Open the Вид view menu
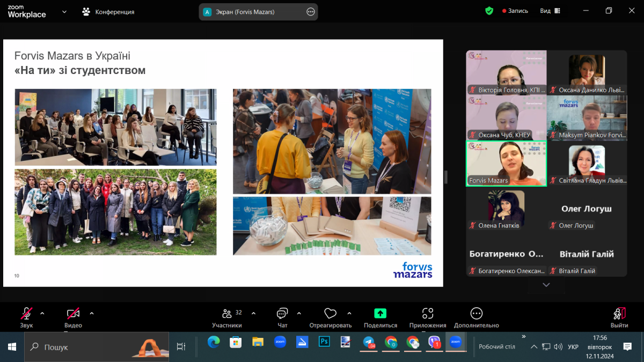Image resolution: width=644 pixels, height=362 pixels. (x=550, y=11)
